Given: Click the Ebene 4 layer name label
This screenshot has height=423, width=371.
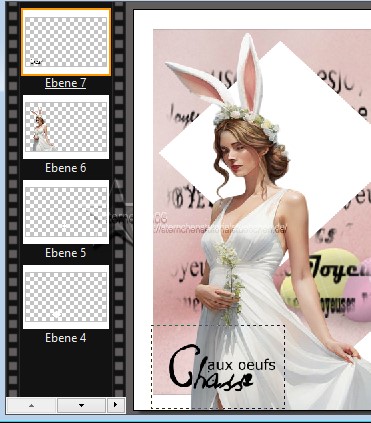Looking at the screenshot, I should coord(66,338).
